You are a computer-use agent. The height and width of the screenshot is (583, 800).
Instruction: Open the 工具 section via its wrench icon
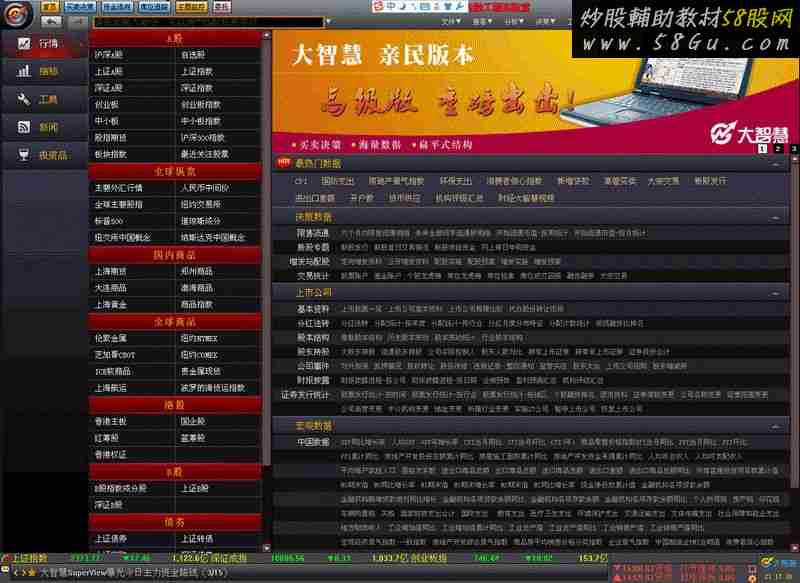24,99
